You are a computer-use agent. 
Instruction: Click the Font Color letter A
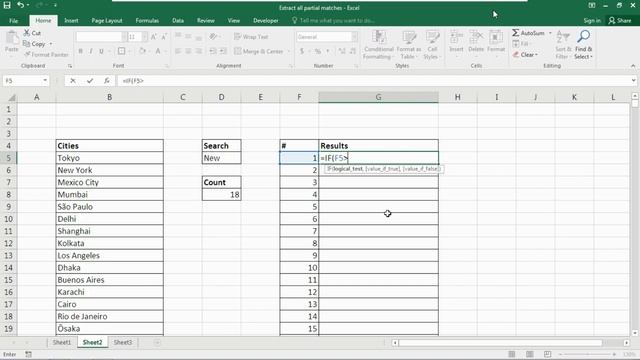click(158, 51)
